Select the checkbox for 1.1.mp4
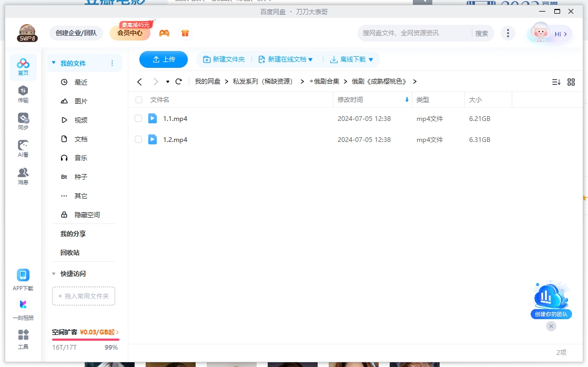588x367 pixels. (138, 118)
